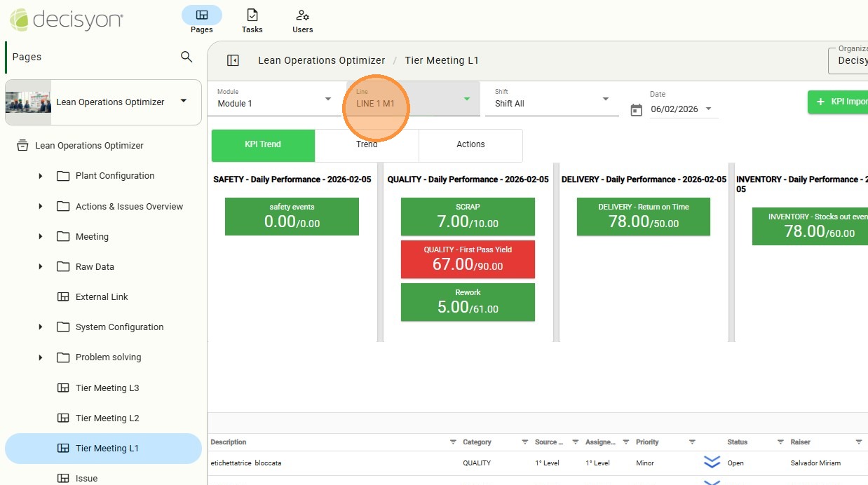The height and width of the screenshot is (485, 868).
Task: Click the filter icon on Description column
Action: point(454,442)
